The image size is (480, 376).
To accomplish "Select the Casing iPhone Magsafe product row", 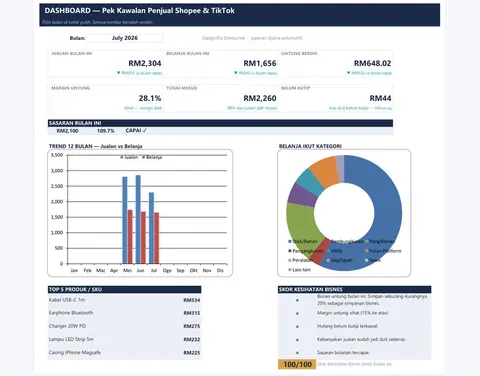I will [124, 353].
